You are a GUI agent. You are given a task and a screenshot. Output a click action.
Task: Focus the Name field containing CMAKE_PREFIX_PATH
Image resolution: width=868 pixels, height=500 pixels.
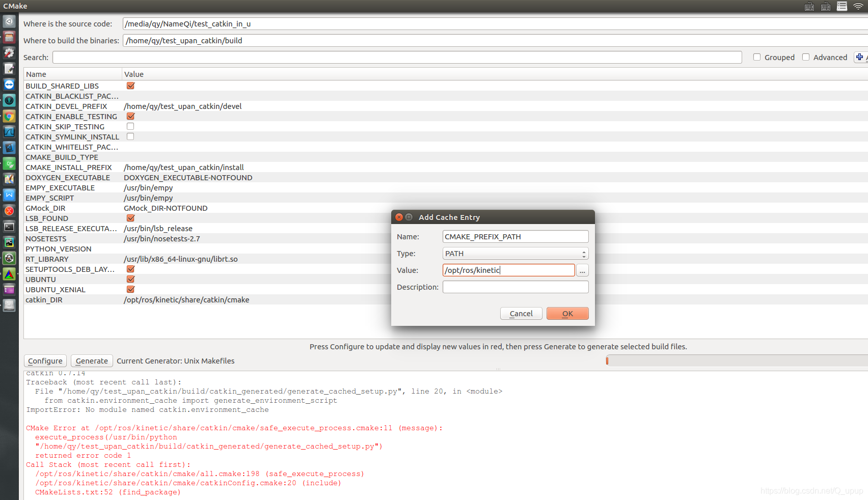[516, 237]
